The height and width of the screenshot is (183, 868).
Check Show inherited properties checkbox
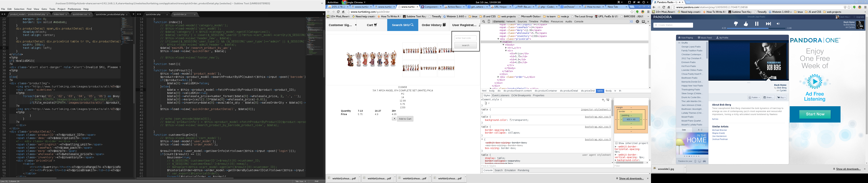(x=616, y=143)
